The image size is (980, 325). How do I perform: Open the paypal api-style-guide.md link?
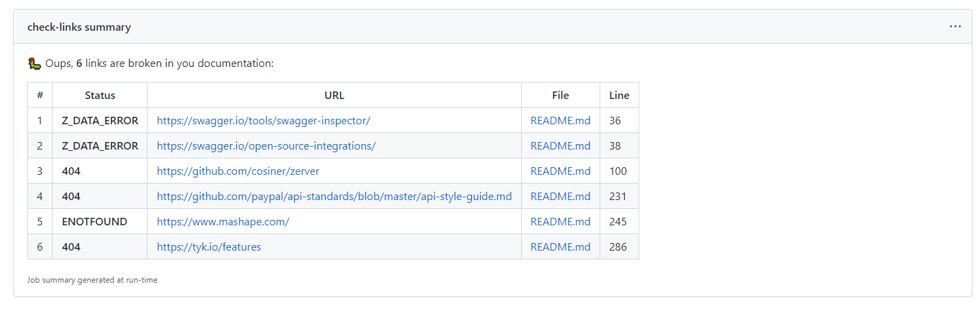coord(335,197)
